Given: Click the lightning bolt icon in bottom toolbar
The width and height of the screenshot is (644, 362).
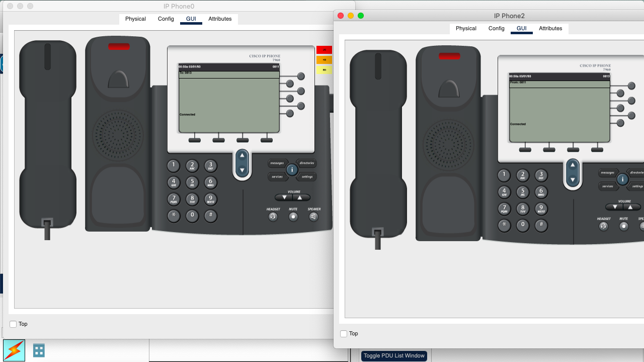Looking at the screenshot, I should point(14,350).
